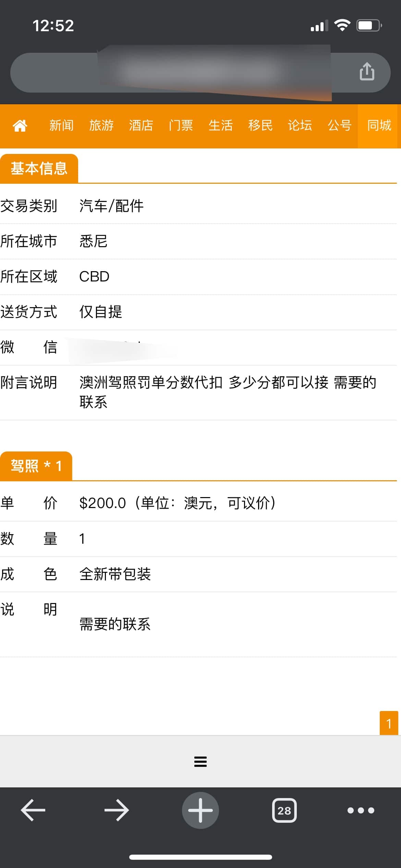401x868 pixels.
Task: Tap the 基本信息 section header
Action: [39, 168]
